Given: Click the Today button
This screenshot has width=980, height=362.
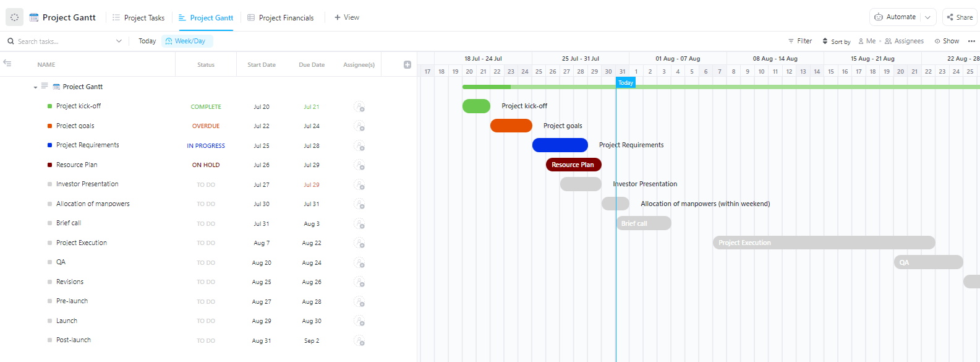Looking at the screenshot, I should tap(147, 41).
